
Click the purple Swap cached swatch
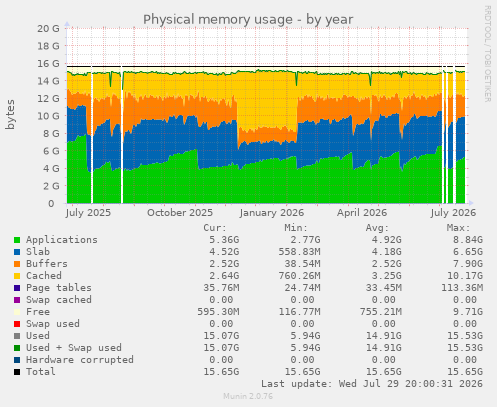pyautogui.click(x=17, y=300)
